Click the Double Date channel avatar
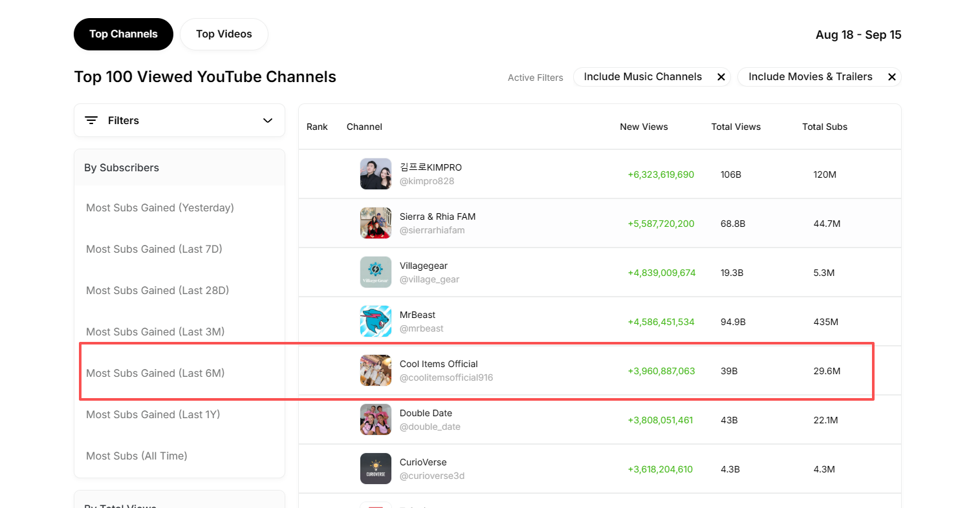This screenshot has width=980, height=508. [x=375, y=419]
